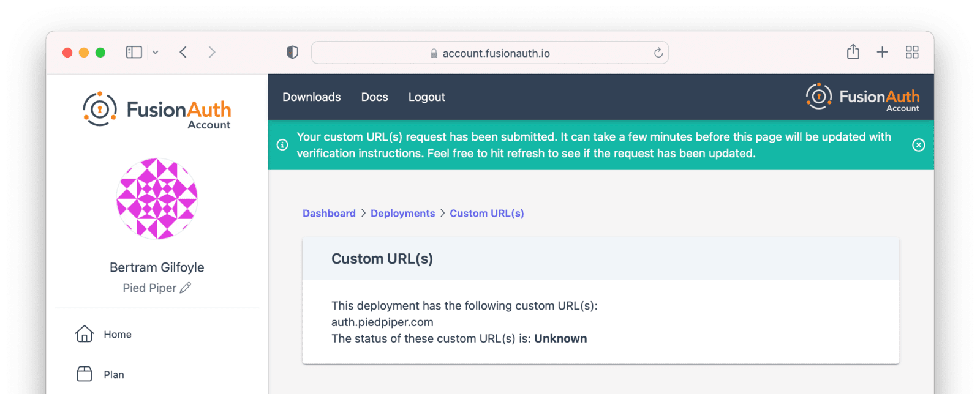The image size is (980, 394).
Task: Open Docs in the top navigation
Action: [x=374, y=97]
